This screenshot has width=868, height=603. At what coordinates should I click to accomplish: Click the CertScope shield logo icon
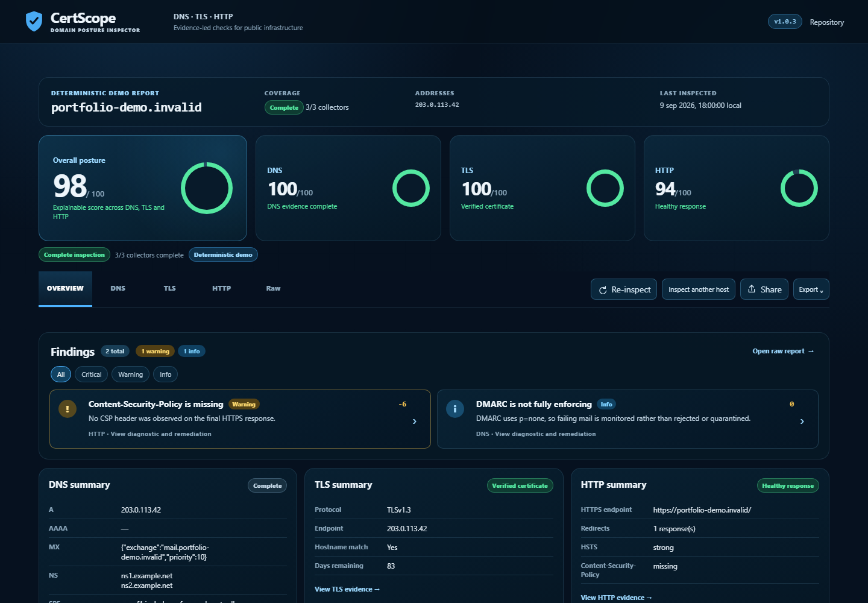(34, 21)
